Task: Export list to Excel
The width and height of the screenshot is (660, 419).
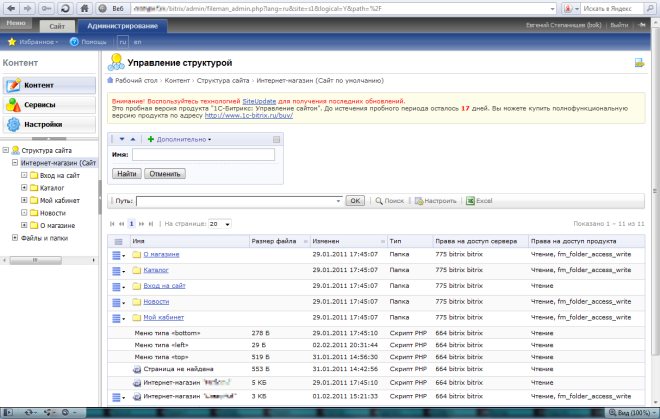Action: pos(479,201)
